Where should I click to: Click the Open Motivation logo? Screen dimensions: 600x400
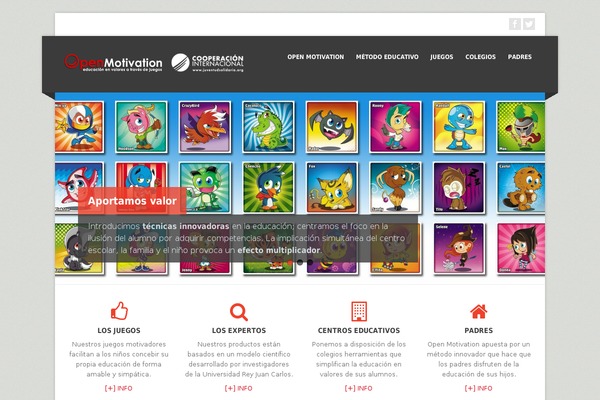click(113, 63)
